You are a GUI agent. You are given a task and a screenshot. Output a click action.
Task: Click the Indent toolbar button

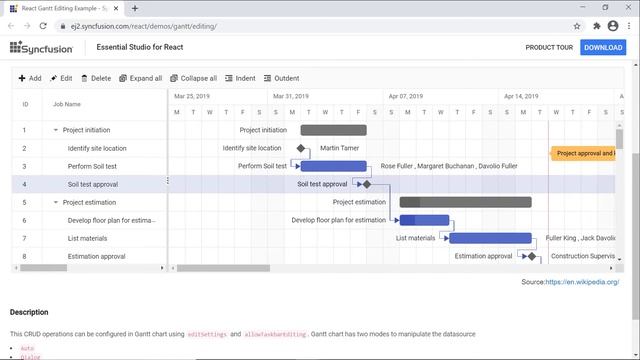pos(240,78)
